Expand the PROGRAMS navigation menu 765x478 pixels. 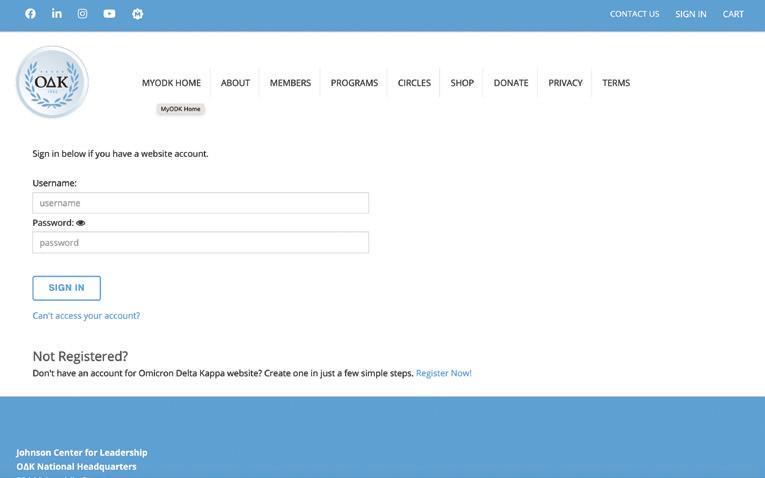click(354, 83)
